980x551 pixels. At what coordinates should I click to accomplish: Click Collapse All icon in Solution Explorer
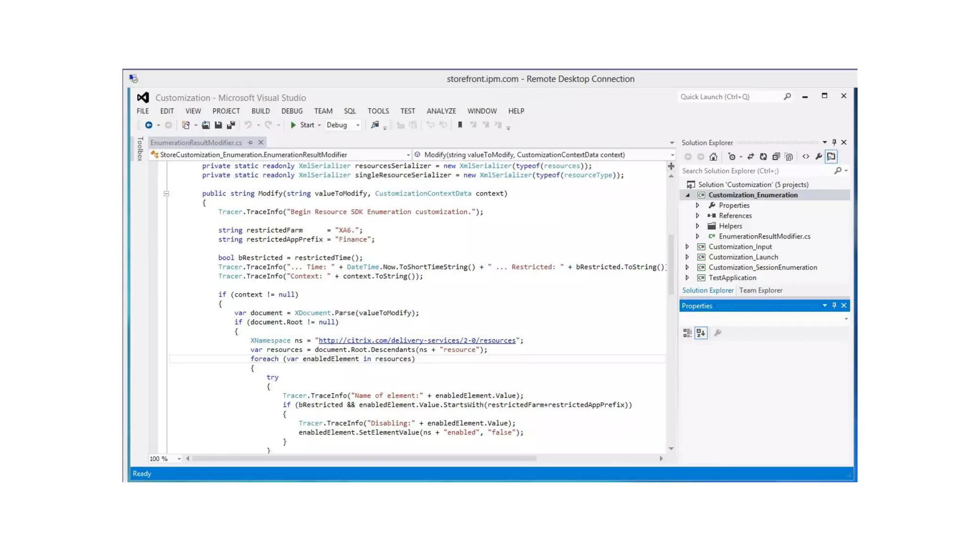point(776,156)
